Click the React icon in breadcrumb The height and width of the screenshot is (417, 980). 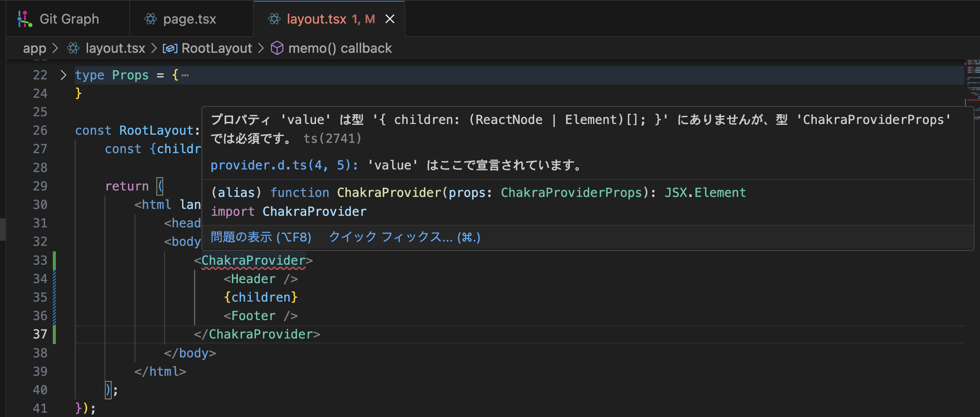point(73,48)
